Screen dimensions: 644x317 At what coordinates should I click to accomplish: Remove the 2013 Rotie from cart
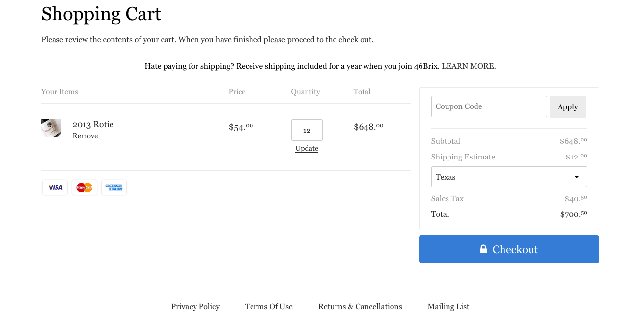point(85,136)
